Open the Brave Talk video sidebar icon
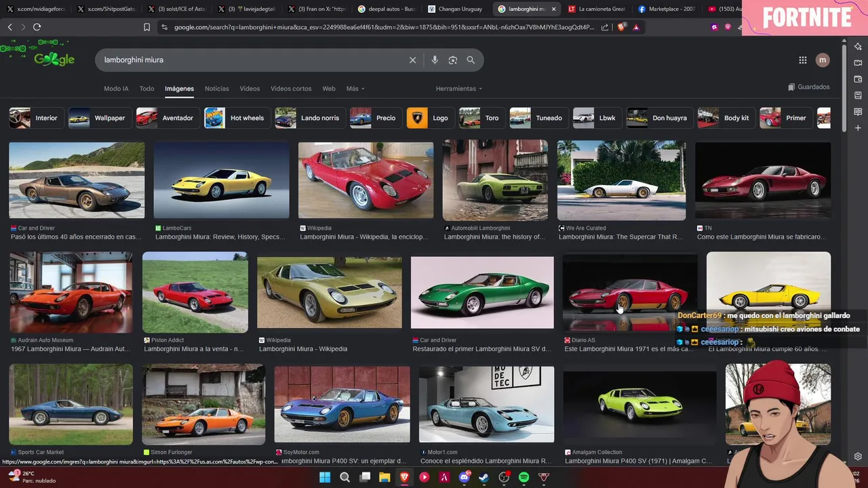The image size is (868, 488). point(858,63)
